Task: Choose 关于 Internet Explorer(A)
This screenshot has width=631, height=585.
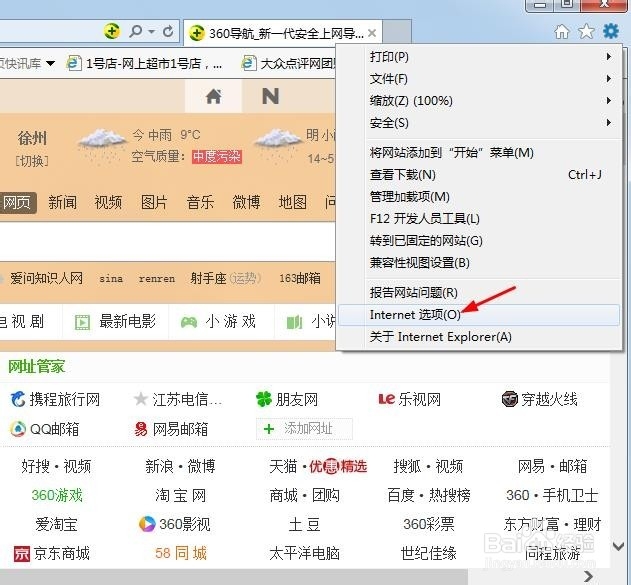Action: pos(479,337)
